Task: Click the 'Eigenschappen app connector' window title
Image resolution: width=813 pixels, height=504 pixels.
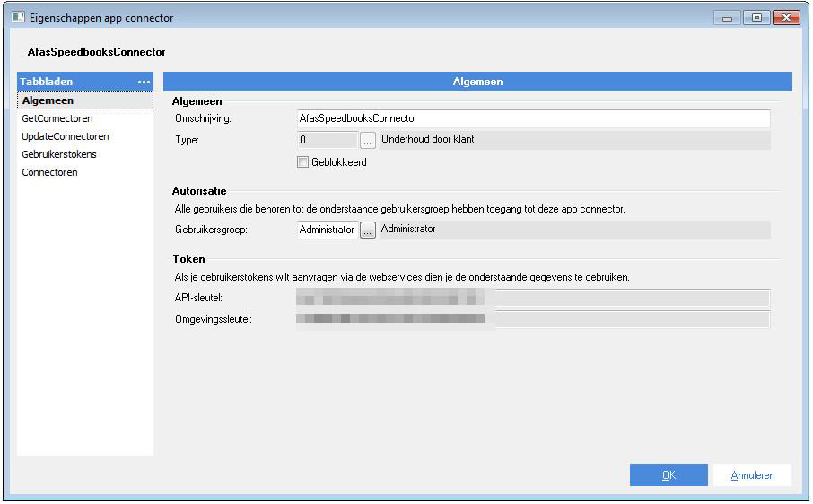Action: 101,18
